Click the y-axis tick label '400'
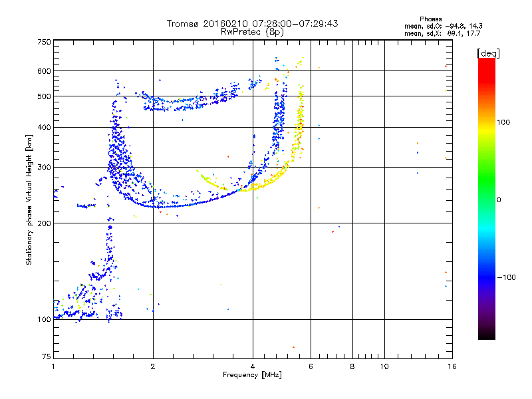This screenshot has height=399, width=532. click(44, 128)
